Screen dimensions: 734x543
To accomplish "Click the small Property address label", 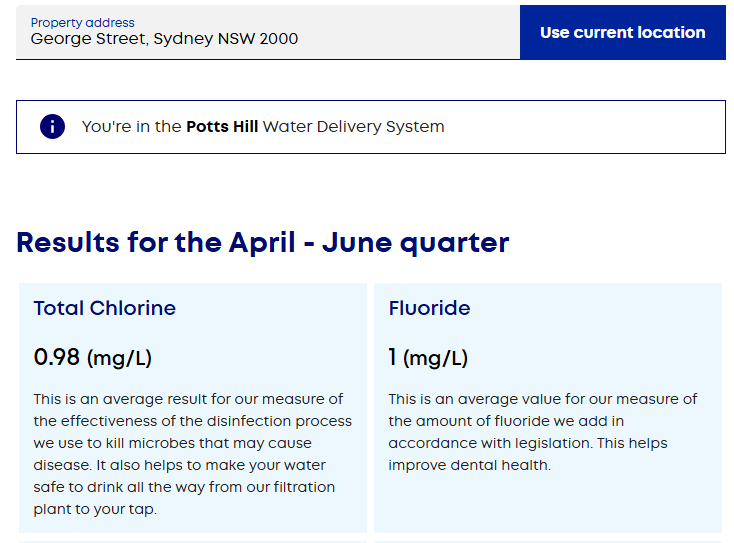I will pos(82,22).
